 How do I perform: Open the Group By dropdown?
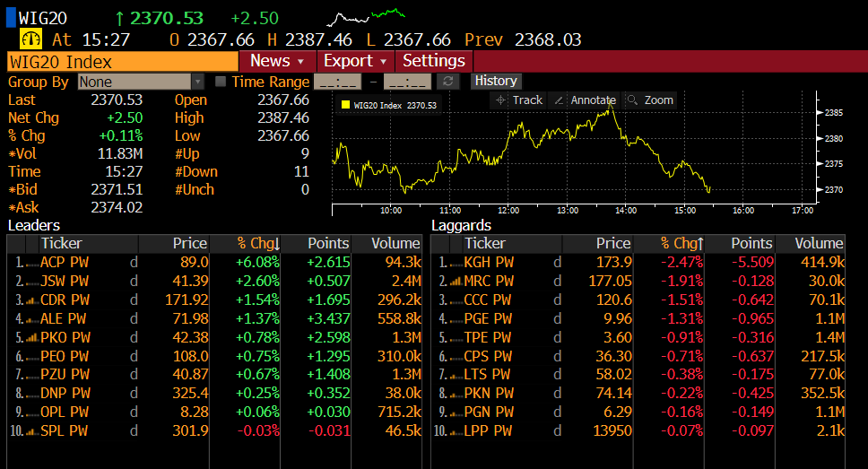click(x=141, y=82)
